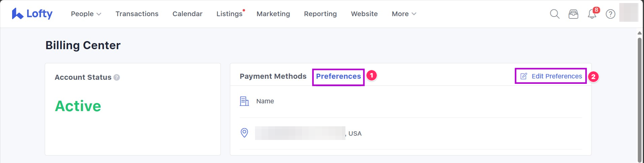The image size is (644, 163).
Task: Open the inbox tray icon
Action: tap(573, 14)
